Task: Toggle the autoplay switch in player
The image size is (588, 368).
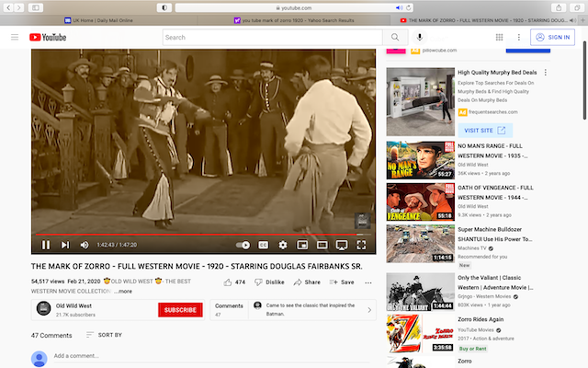Action: (243, 246)
